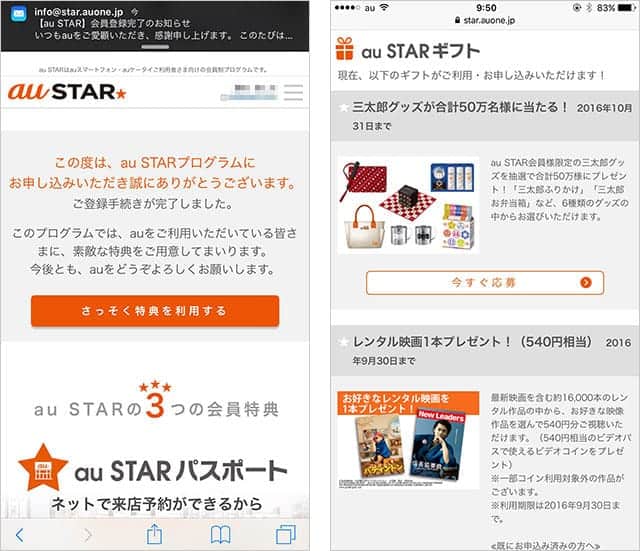Viewport: 640px width, 551px height.
Task: Show Safari tabs overview icon
Action: 286,535
